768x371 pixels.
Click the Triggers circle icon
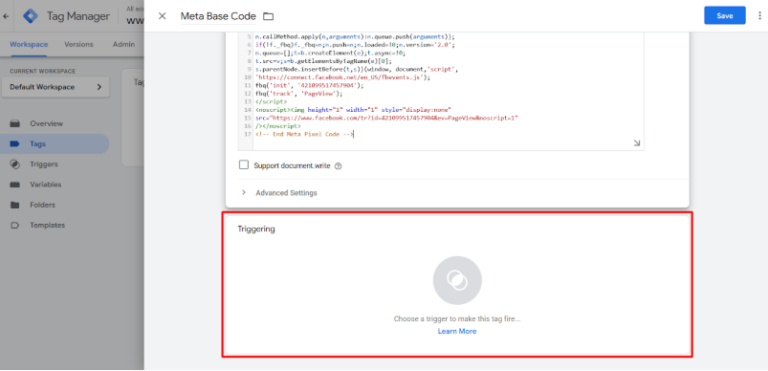pos(15,164)
